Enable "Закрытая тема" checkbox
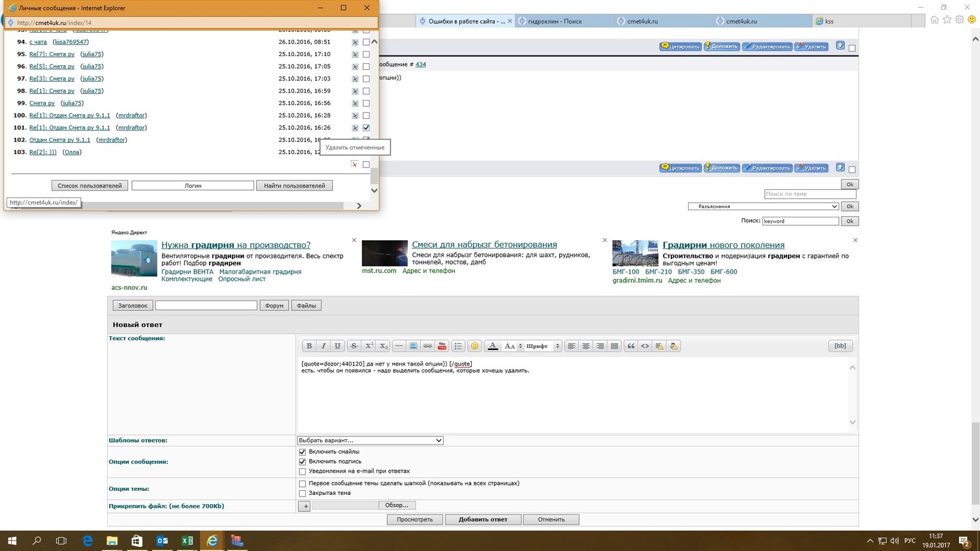The height and width of the screenshot is (551, 980). pos(302,494)
